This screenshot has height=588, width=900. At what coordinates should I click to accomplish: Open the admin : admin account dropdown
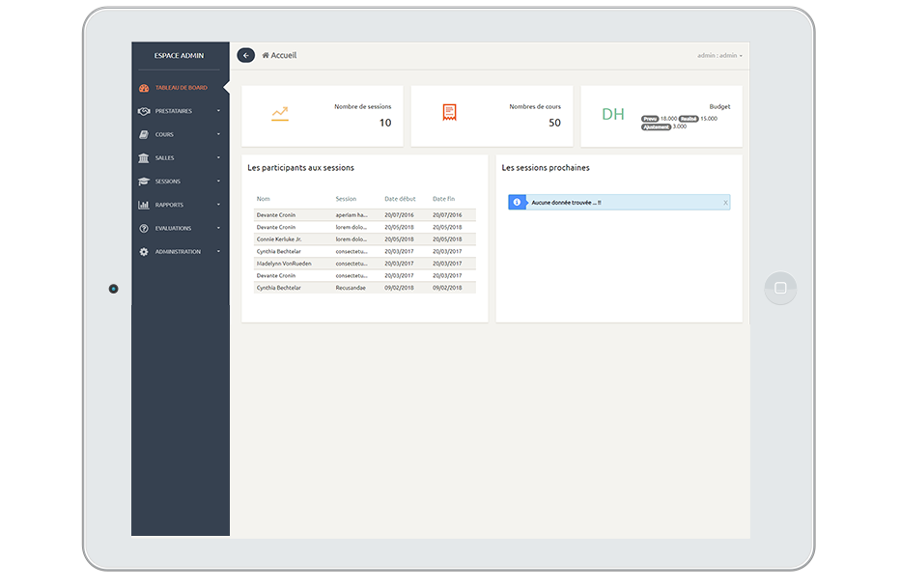(719, 55)
